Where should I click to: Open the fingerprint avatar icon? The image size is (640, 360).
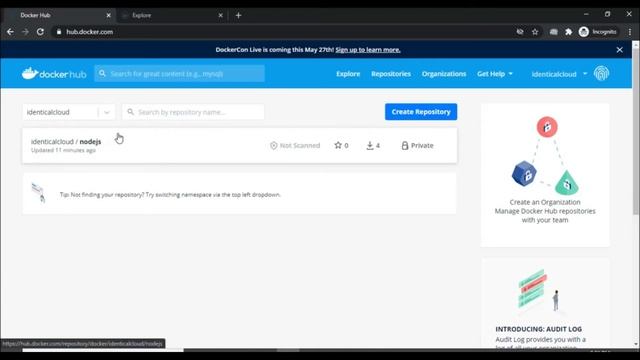pyautogui.click(x=601, y=73)
